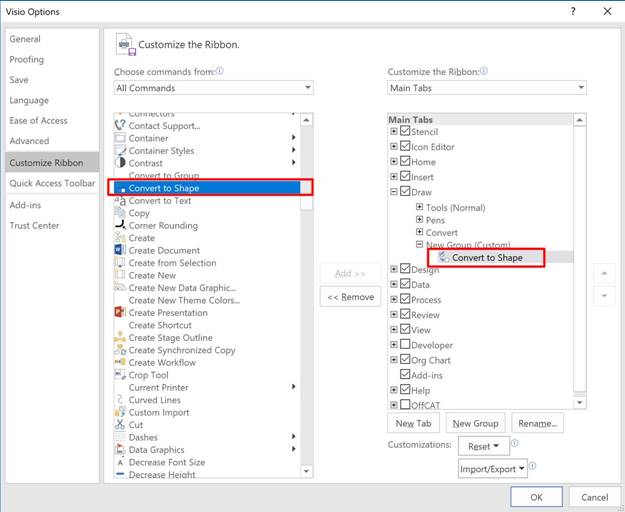This screenshot has width=625, height=512.
Task: Click the Data Graphics icon
Action: (120, 449)
